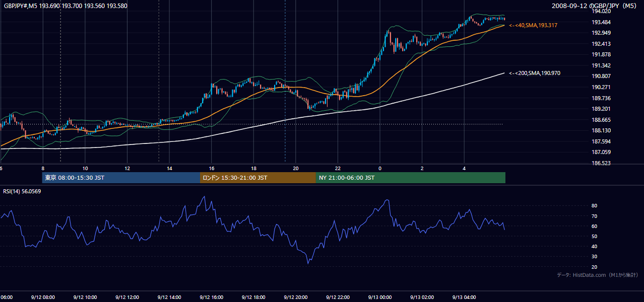Click price axis label 186.523

[601, 163]
